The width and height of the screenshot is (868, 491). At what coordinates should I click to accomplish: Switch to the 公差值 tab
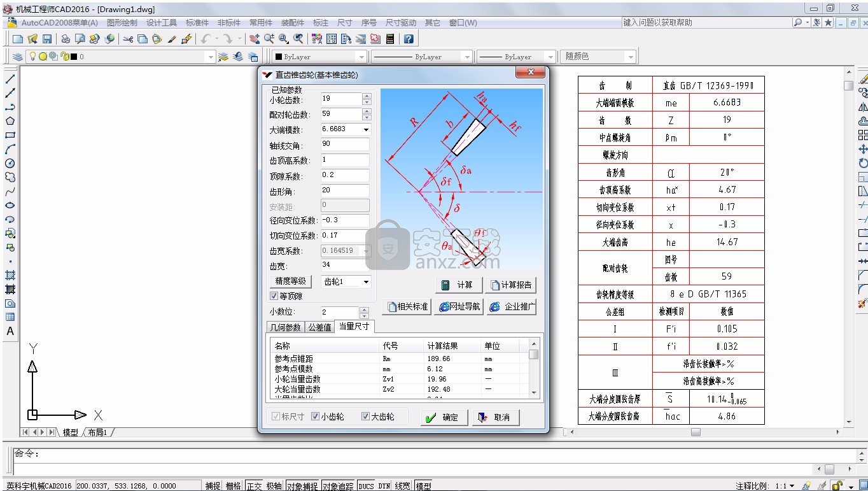(319, 327)
